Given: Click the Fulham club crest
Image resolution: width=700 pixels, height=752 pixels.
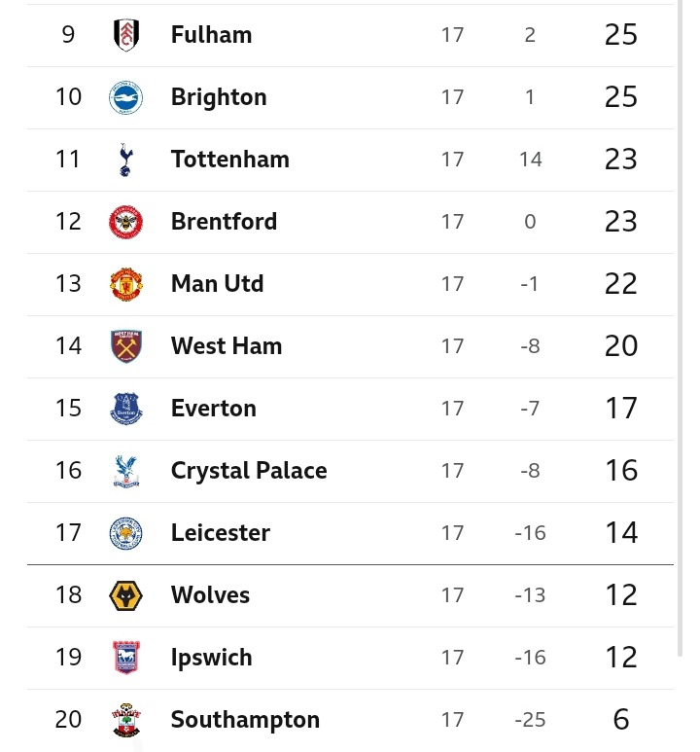Looking at the screenshot, I should (126, 35).
